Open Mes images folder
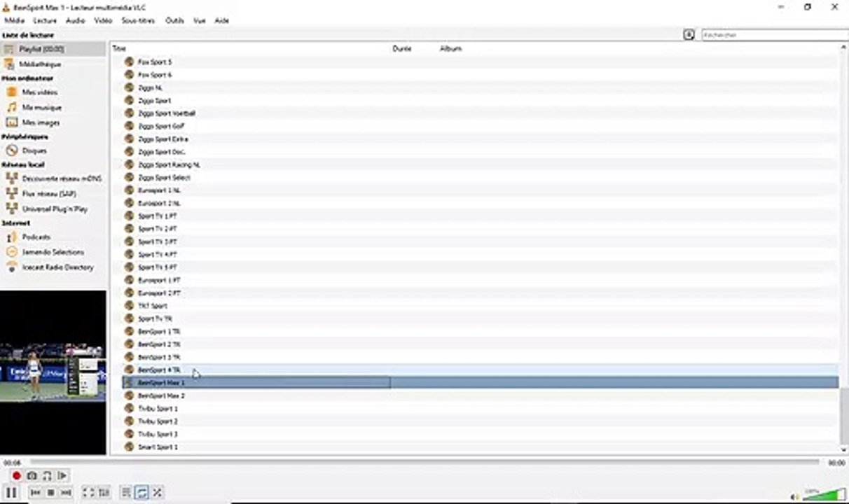 click(41, 122)
